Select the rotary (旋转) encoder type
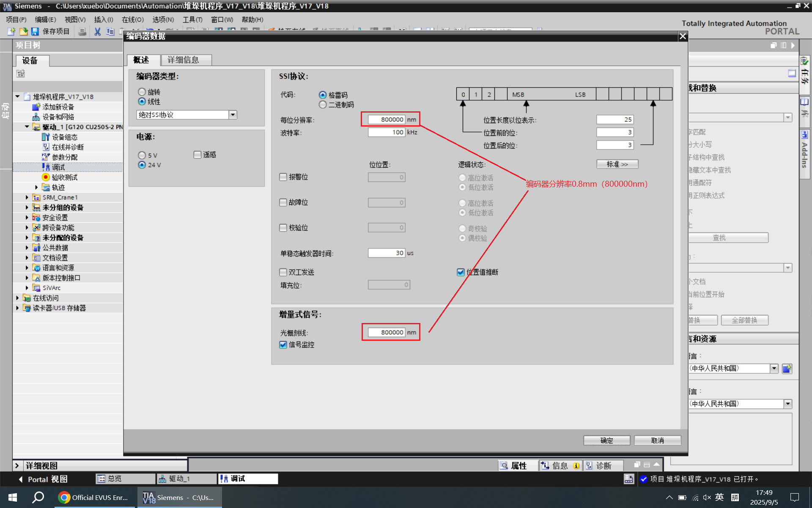 pyautogui.click(x=142, y=92)
